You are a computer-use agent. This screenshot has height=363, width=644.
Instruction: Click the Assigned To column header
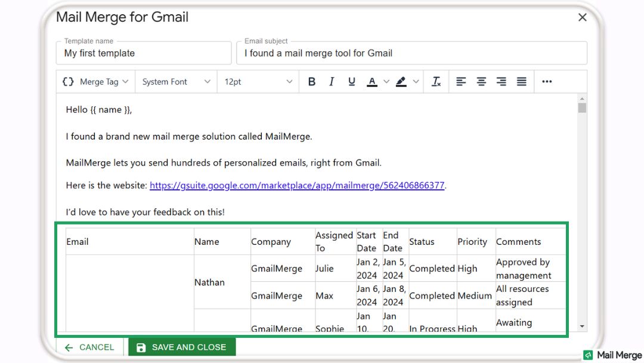pyautogui.click(x=335, y=242)
